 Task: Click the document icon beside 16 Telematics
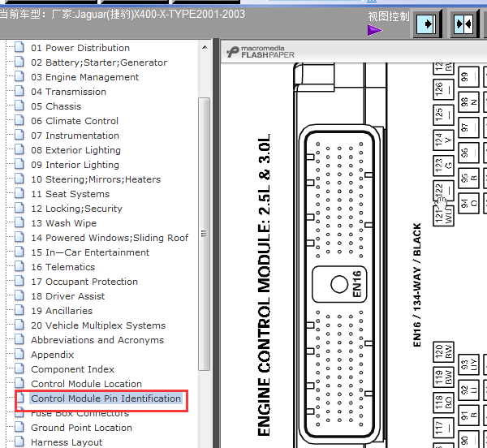click(19, 267)
